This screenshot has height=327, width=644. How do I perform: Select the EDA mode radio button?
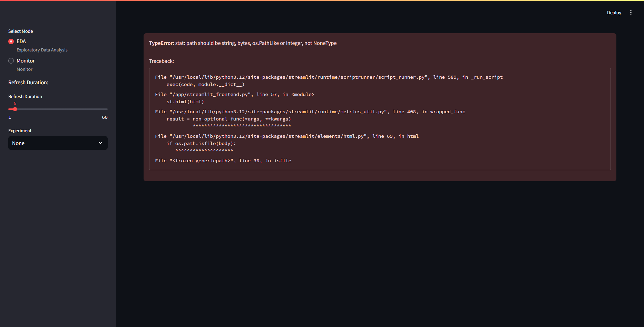[11, 41]
